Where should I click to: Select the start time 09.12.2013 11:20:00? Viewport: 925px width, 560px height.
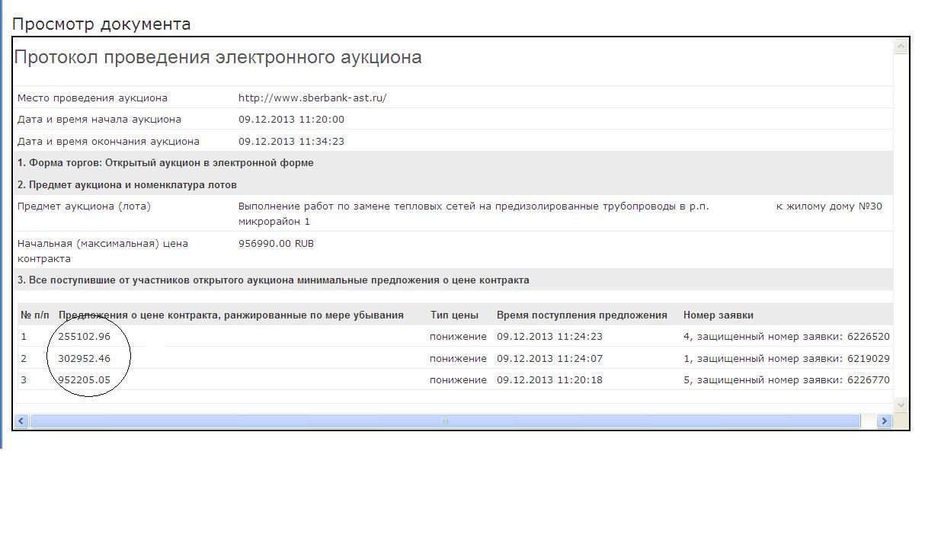(x=291, y=119)
